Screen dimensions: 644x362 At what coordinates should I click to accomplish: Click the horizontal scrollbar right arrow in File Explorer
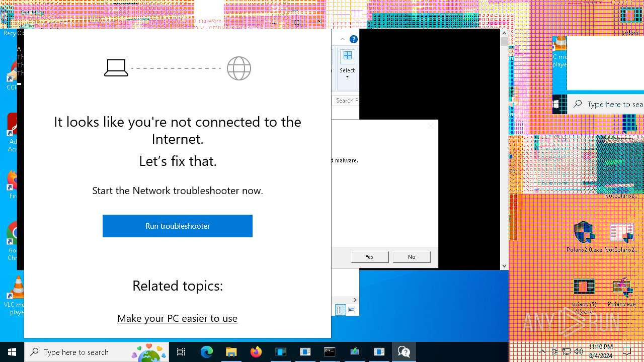(355, 300)
